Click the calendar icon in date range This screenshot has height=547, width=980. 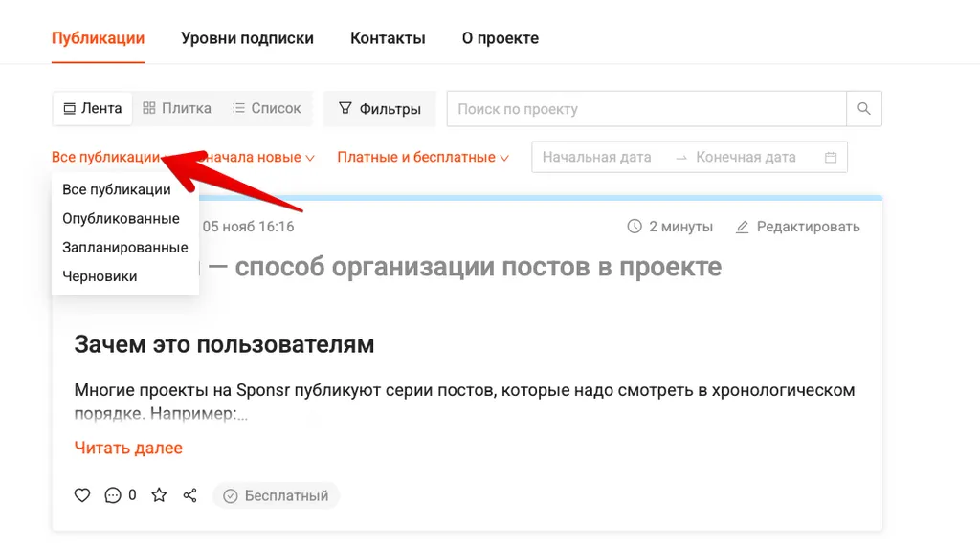point(830,158)
